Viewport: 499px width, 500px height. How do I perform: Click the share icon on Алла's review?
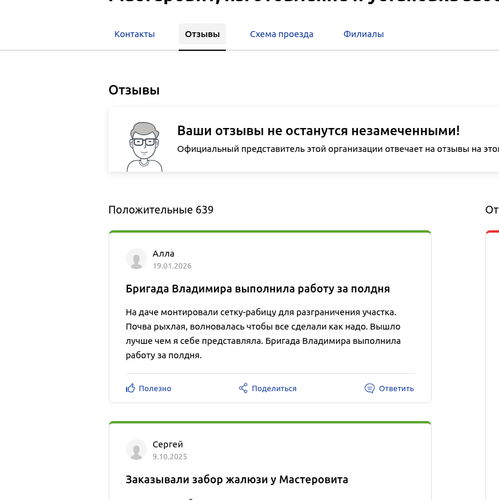(x=243, y=388)
